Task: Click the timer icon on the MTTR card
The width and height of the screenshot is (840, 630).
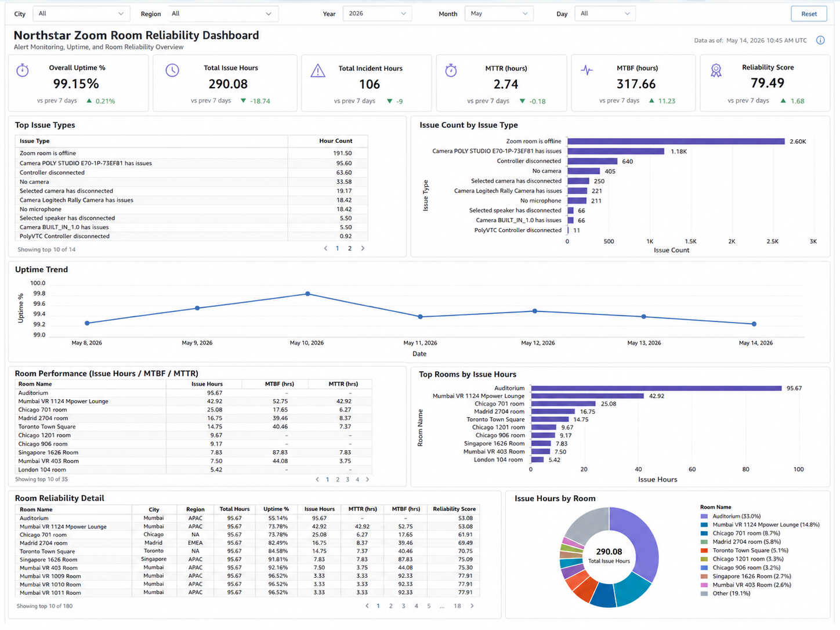Action: tap(451, 70)
